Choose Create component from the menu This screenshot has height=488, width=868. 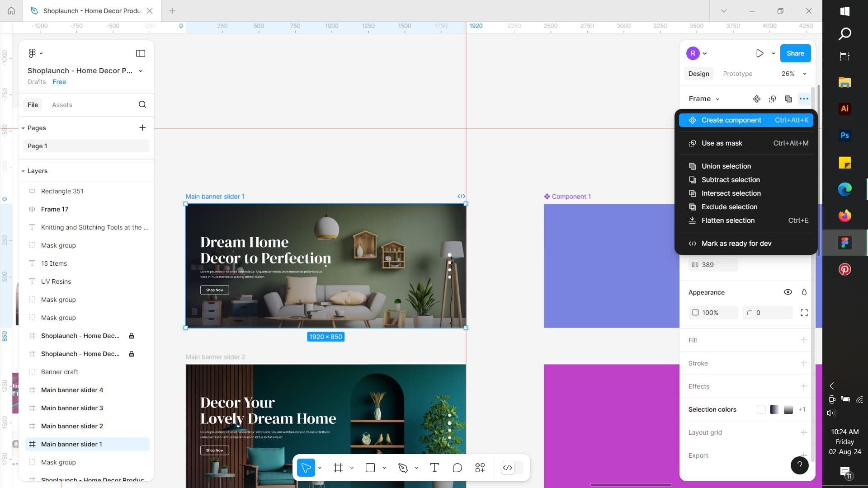pyautogui.click(x=746, y=120)
